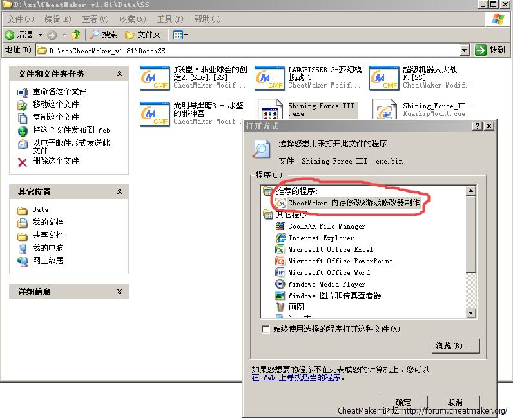Click the Up folder toolbar icon
This screenshot has height=420, width=513.
pyautogui.click(x=76, y=35)
